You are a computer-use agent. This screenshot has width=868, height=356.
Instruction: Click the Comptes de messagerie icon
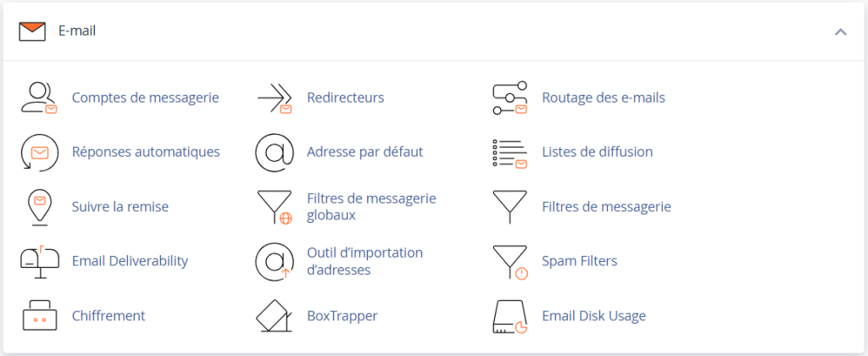pyautogui.click(x=38, y=98)
